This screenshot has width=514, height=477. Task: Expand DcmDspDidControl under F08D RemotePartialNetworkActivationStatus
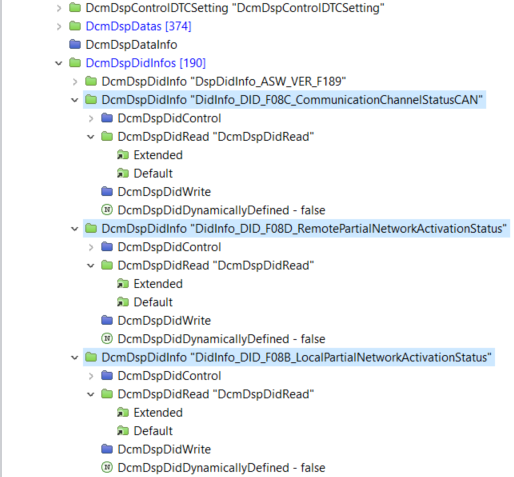tap(91, 247)
